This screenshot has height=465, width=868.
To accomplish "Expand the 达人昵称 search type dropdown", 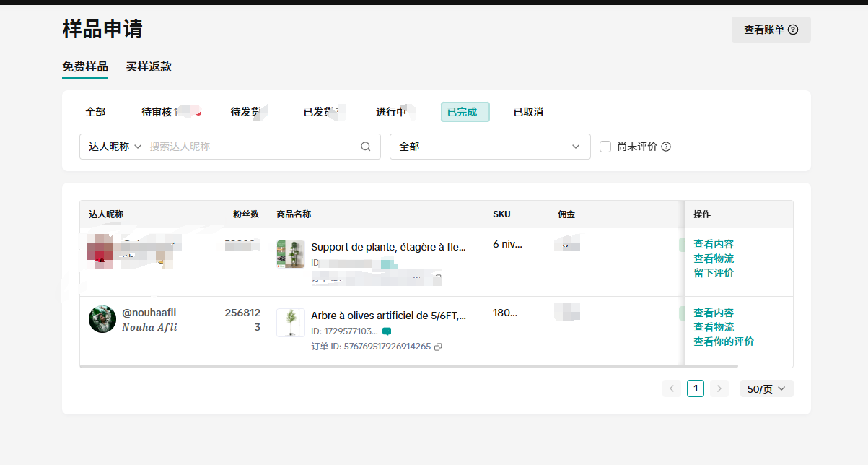I will pyautogui.click(x=115, y=147).
